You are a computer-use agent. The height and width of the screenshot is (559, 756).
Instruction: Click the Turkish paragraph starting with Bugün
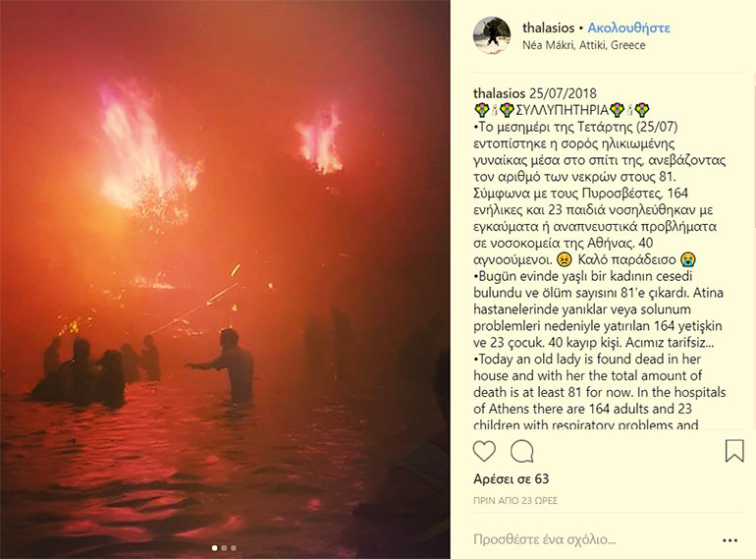click(x=598, y=309)
